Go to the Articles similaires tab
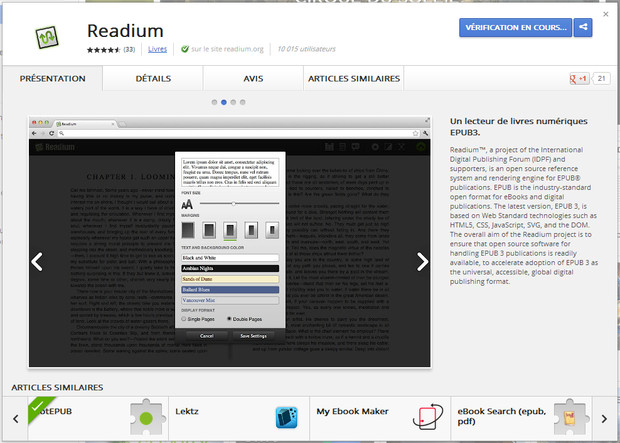 coord(354,78)
